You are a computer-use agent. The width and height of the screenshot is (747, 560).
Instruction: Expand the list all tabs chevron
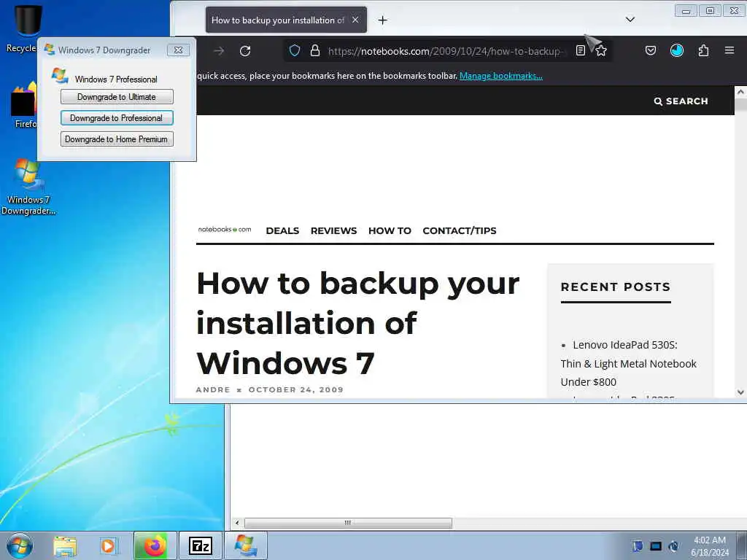(630, 20)
